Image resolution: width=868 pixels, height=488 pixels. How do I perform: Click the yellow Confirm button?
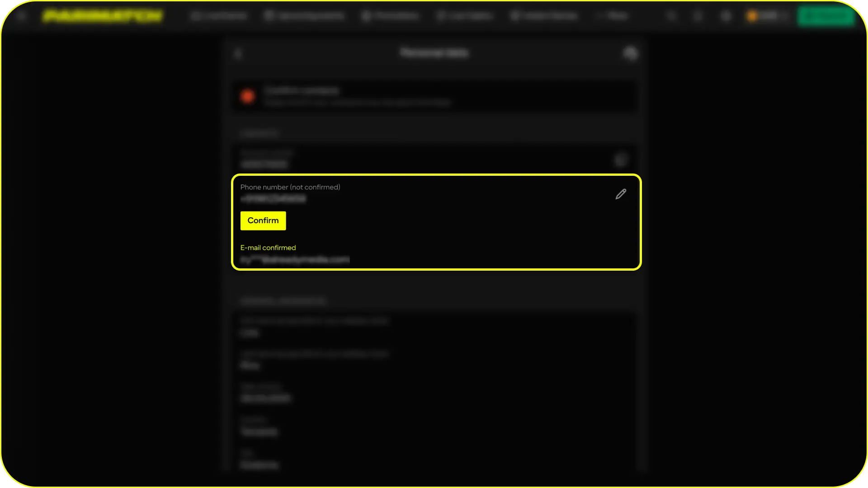[x=263, y=221]
